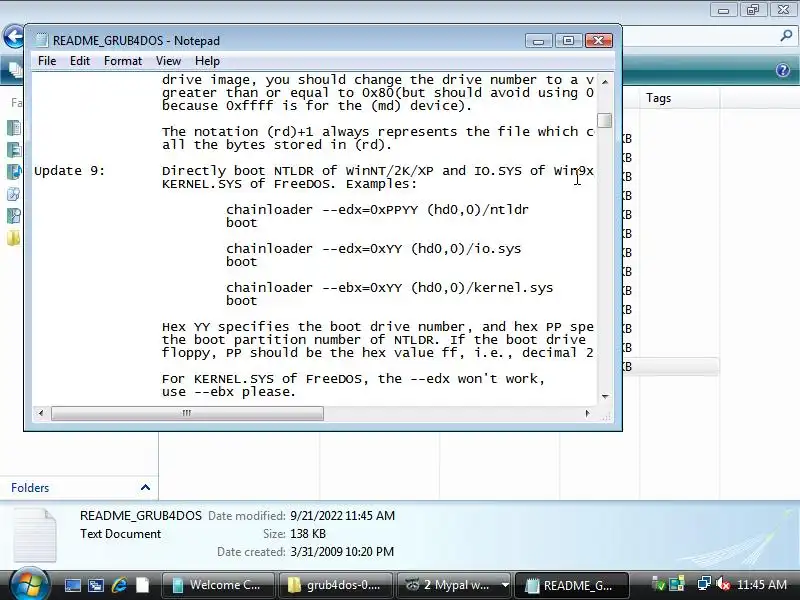Click the line ending '(hd0,0)/io.sys'

click(373, 249)
